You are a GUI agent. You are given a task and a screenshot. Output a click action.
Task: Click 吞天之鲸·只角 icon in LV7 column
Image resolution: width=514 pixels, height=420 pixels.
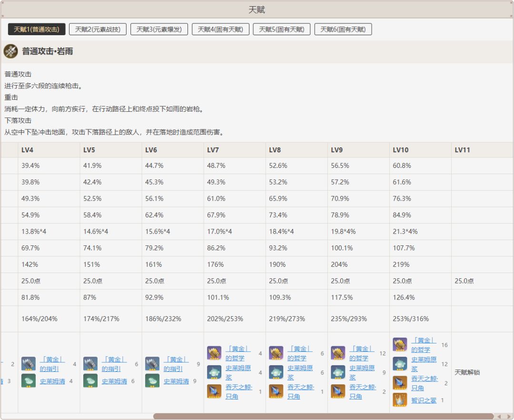point(214,391)
